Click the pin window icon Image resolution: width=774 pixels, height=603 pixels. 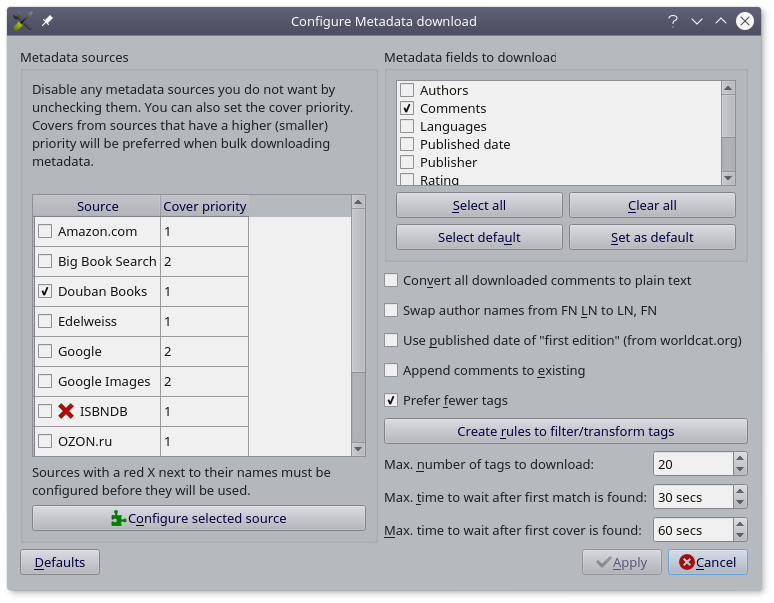tap(47, 21)
